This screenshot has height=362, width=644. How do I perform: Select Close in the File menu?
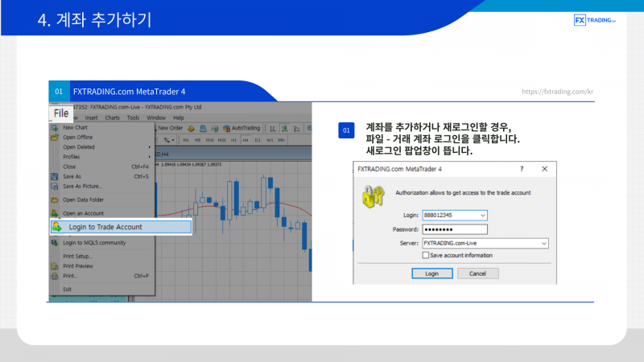coord(101,167)
